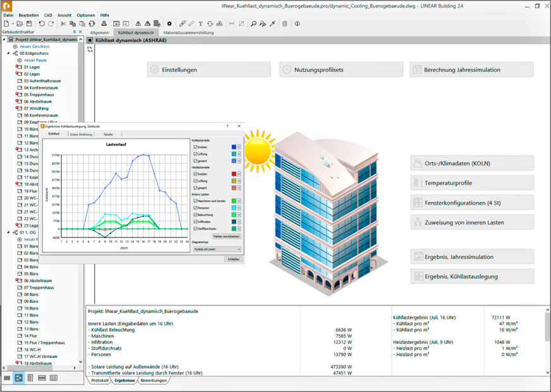Open color dropdown arrow next to Beleuchtung
Image resolution: width=551 pixels, height=392 pixels.
click(239, 215)
